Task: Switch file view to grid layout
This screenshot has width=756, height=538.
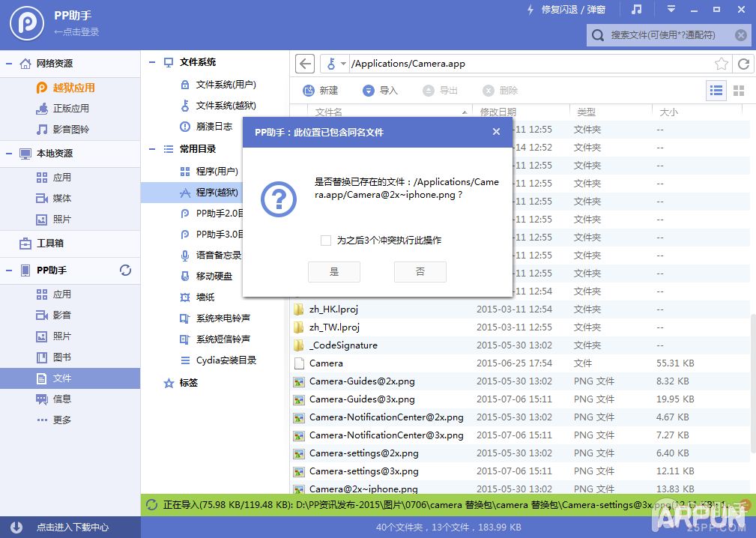Action: point(739,90)
